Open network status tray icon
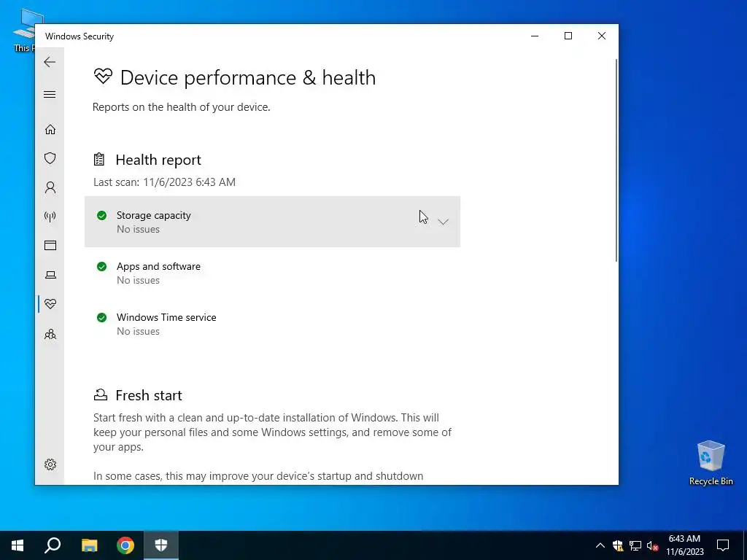Image resolution: width=747 pixels, height=560 pixels. point(635,545)
